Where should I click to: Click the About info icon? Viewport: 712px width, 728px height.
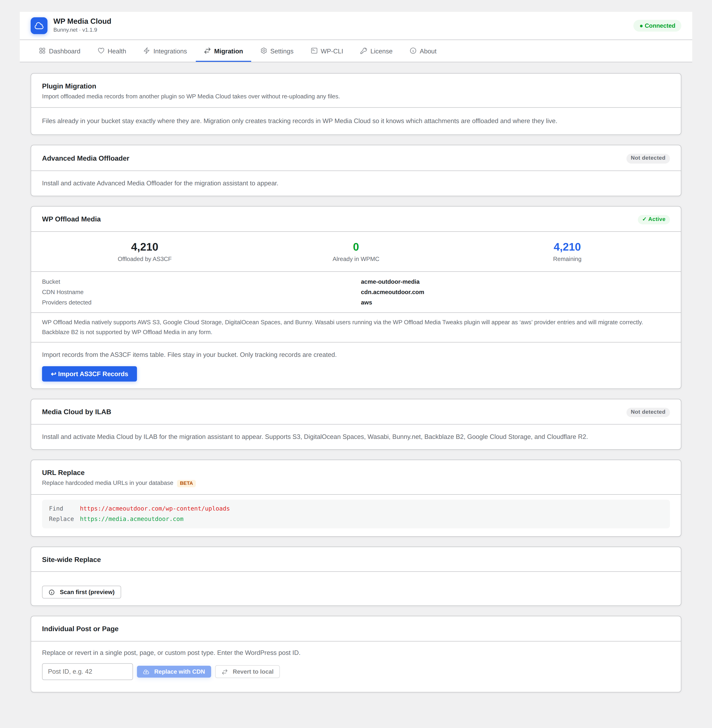pos(413,51)
